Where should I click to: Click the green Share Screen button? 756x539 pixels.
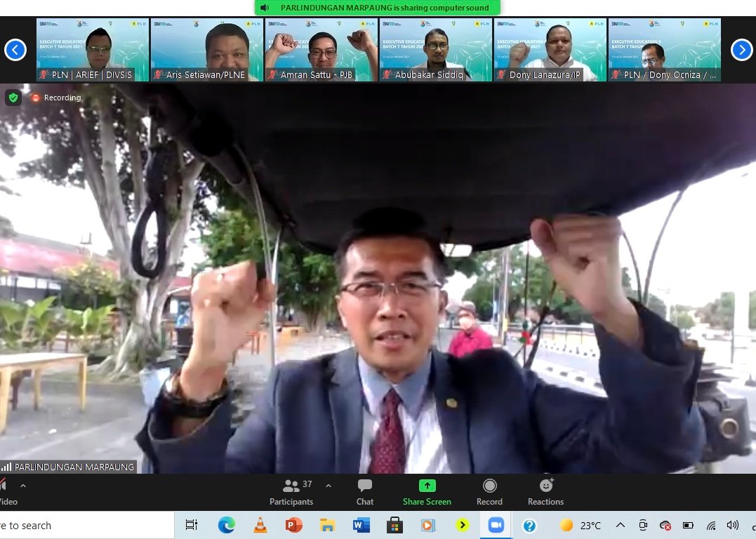[x=427, y=491]
